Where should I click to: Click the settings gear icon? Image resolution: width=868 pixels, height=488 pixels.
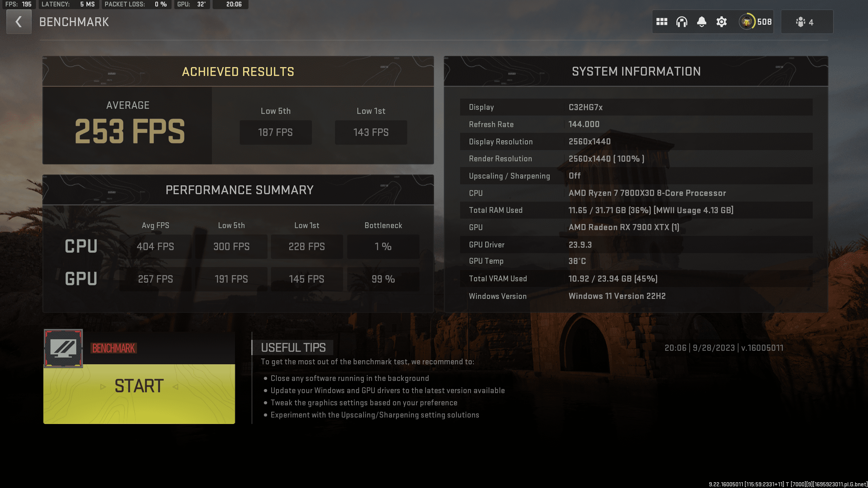click(x=721, y=22)
